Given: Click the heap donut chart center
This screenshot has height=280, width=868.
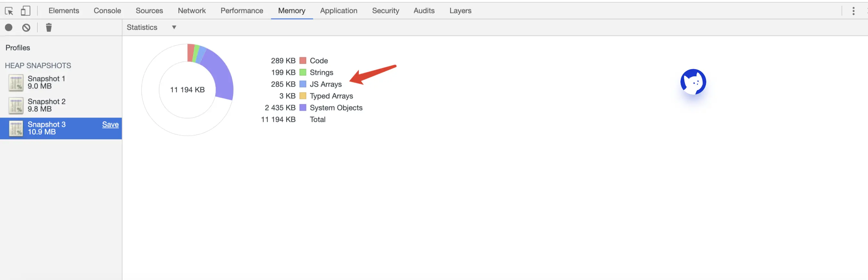Looking at the screenshot, I should pos(187,90).
